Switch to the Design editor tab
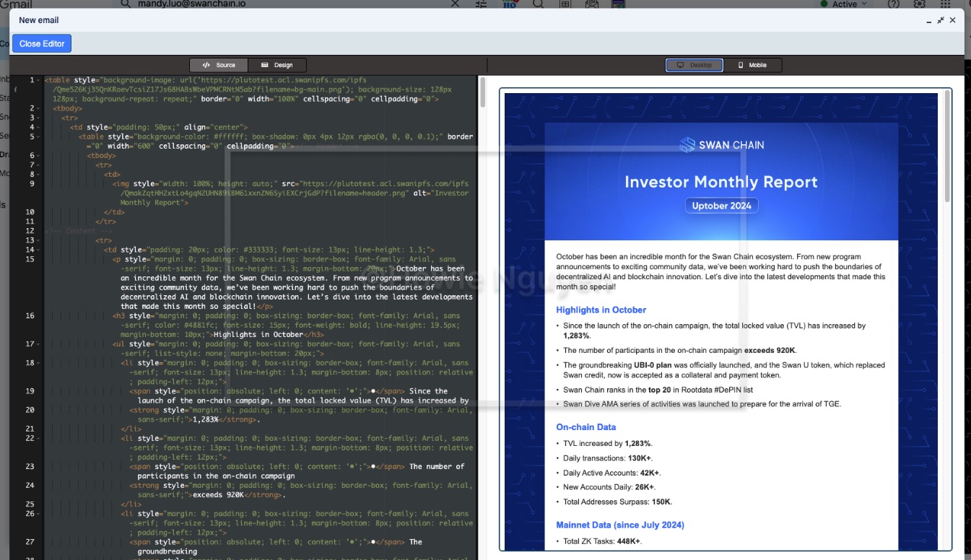This screenshot has width=971, height=560. click(x=277, y=65)
